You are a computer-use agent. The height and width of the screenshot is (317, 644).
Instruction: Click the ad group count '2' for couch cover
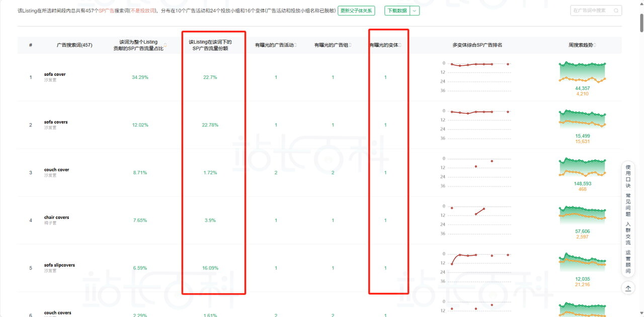coord(333,173)
